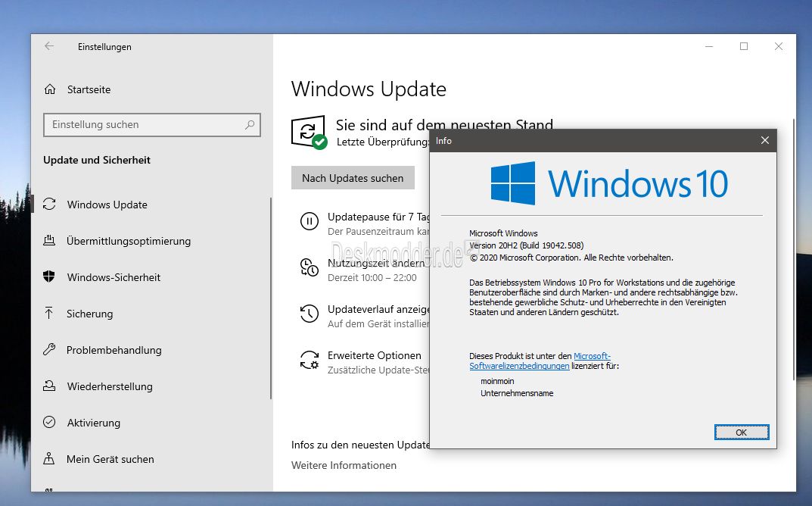This screenshot has height=506, width=812.
Task: Open Microsoft-Softwarelizenzbedingungen link
Action: (x=540, y=361)
